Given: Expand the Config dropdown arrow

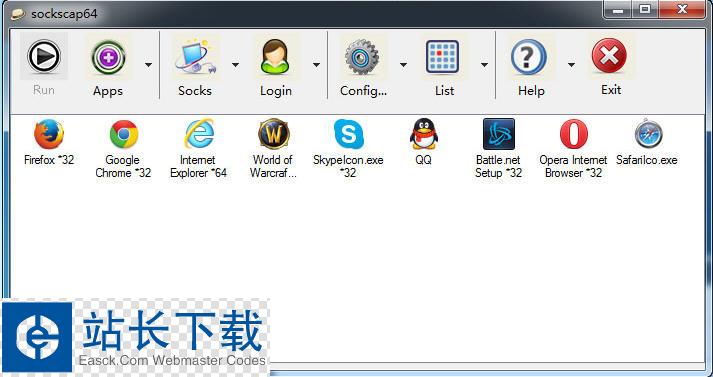Looking at the screenshot, I should pyautogui.click(x=403, y=65).
